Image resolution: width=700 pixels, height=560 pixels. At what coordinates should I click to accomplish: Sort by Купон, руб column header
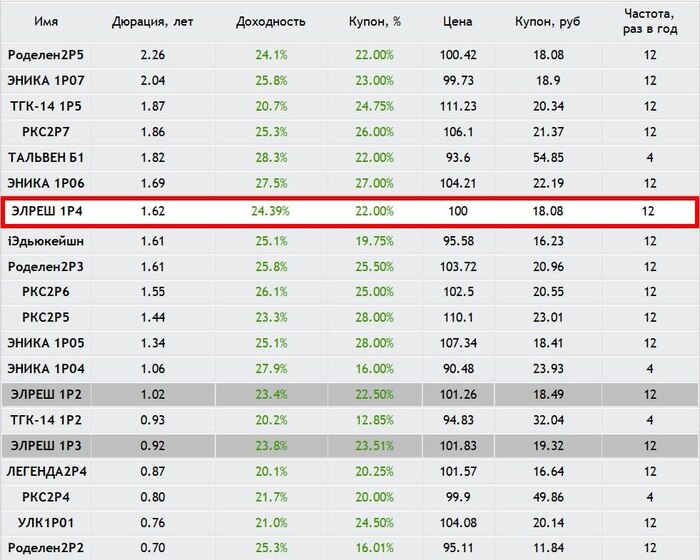pyautogui.click(x=548, y=21)
